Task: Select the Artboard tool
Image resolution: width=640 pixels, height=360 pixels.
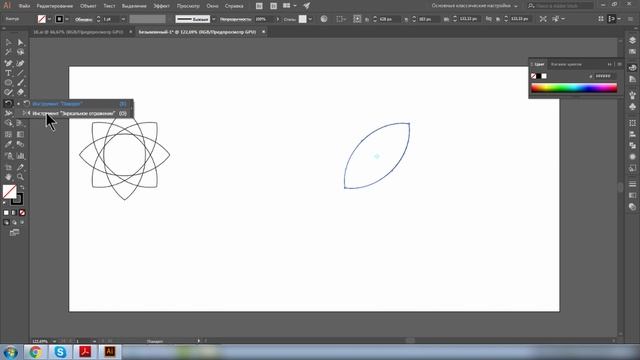Action: click(8, 167)
